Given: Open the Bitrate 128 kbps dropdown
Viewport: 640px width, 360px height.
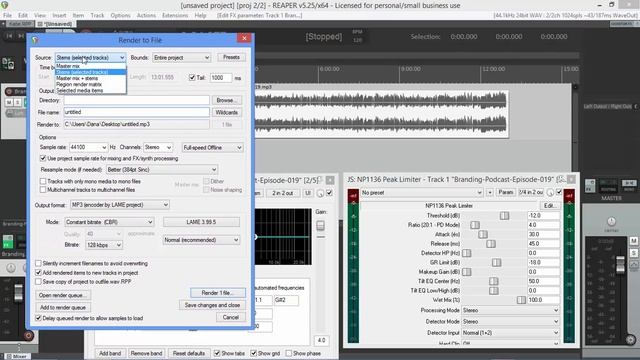Looking at the screenshot, I should [104, 245].
